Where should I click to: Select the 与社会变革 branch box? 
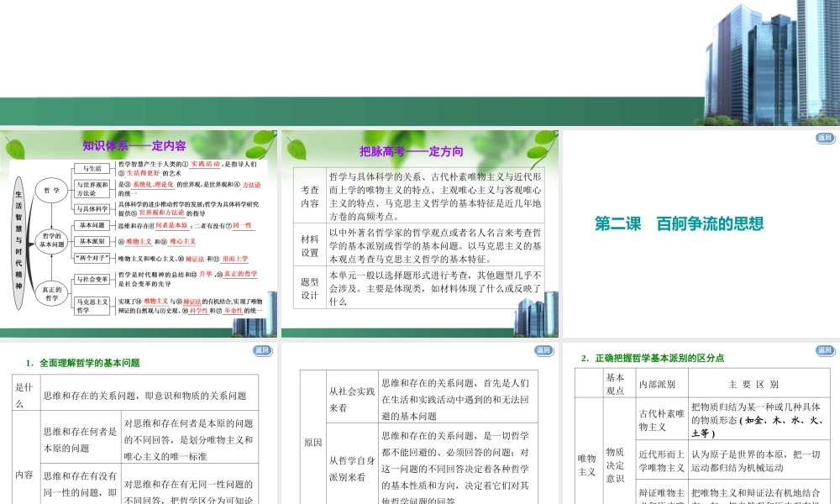[92, 279]
